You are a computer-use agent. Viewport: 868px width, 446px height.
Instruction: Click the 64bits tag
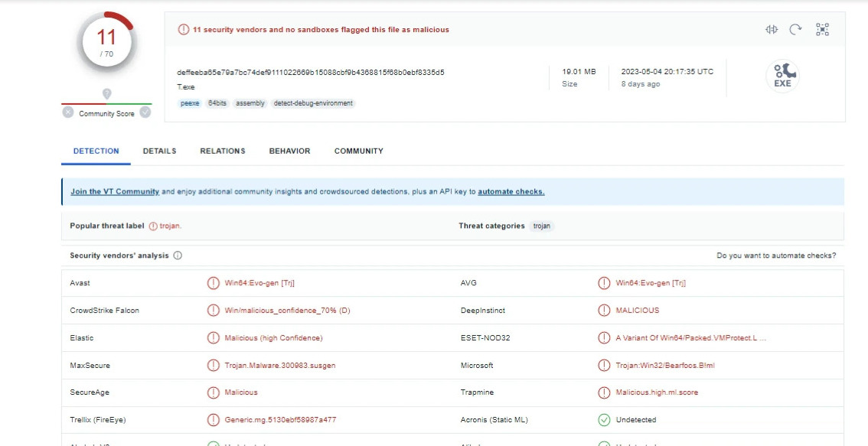tap(217, 103)
